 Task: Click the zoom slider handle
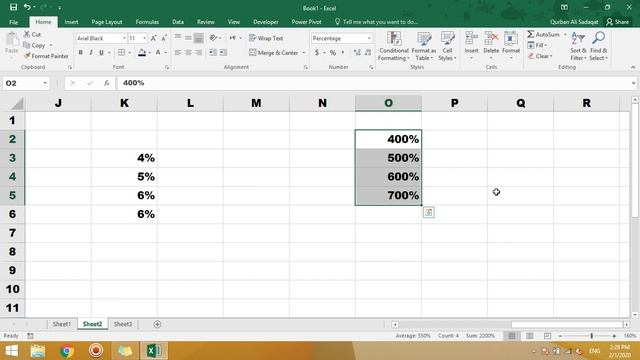[591, 336]
